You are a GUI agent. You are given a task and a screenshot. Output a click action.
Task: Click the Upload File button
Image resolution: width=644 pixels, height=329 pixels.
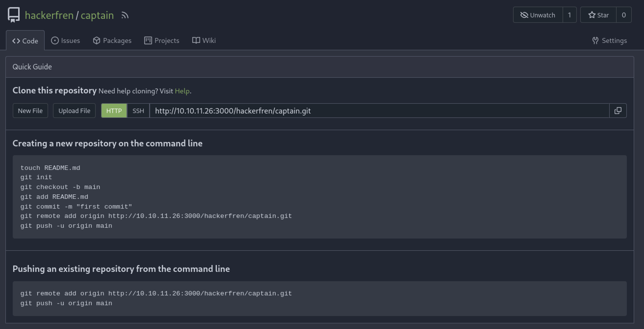pos(74,111)
